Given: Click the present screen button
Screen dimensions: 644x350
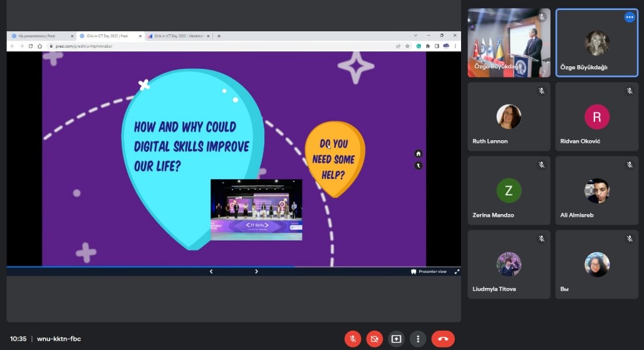Looking at the screenshot, I should pyautogui.click(x=396, y=339).
